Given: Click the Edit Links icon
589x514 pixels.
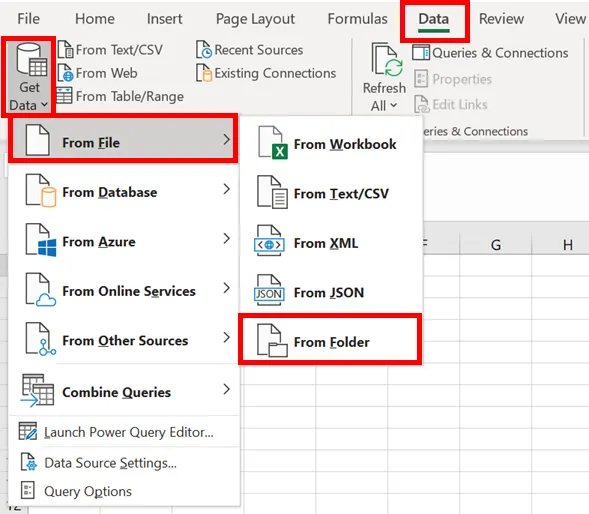Looking at the screenshot, I should pos(421,104).
